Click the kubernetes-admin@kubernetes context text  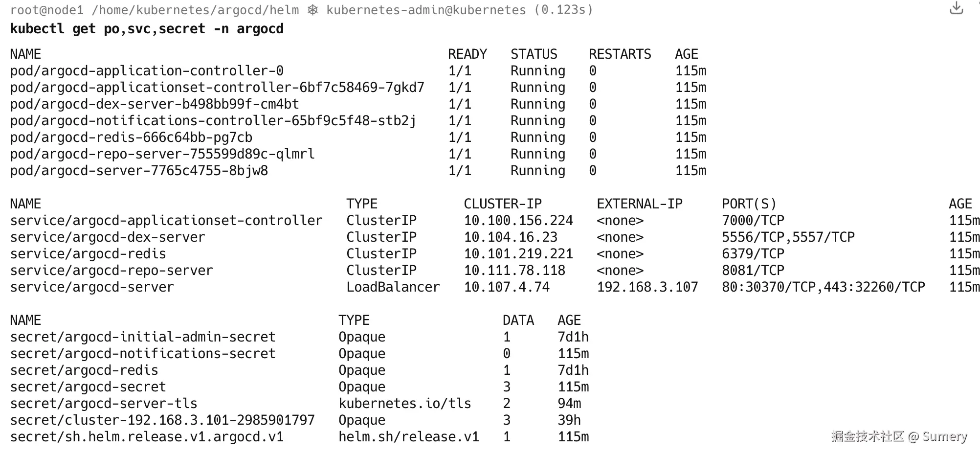(425, 10)
